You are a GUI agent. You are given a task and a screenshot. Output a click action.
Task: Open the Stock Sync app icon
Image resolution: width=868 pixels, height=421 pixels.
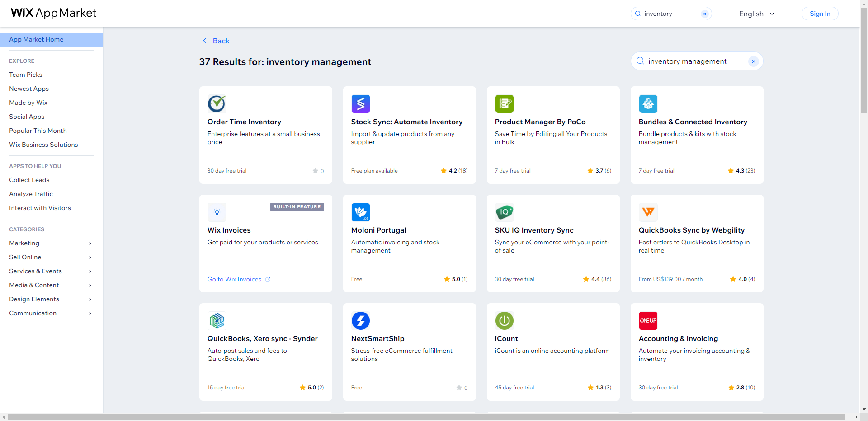click(x=360, y=104)
